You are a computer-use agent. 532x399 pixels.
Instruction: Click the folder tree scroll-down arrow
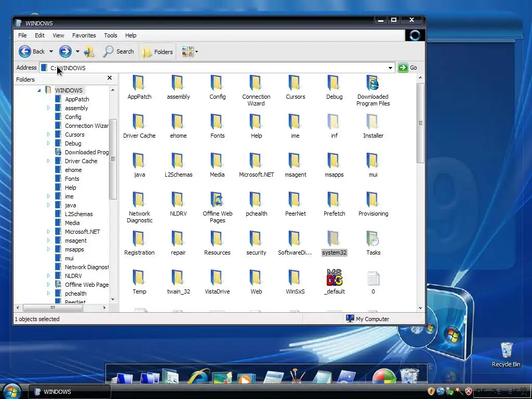(113, 299)
